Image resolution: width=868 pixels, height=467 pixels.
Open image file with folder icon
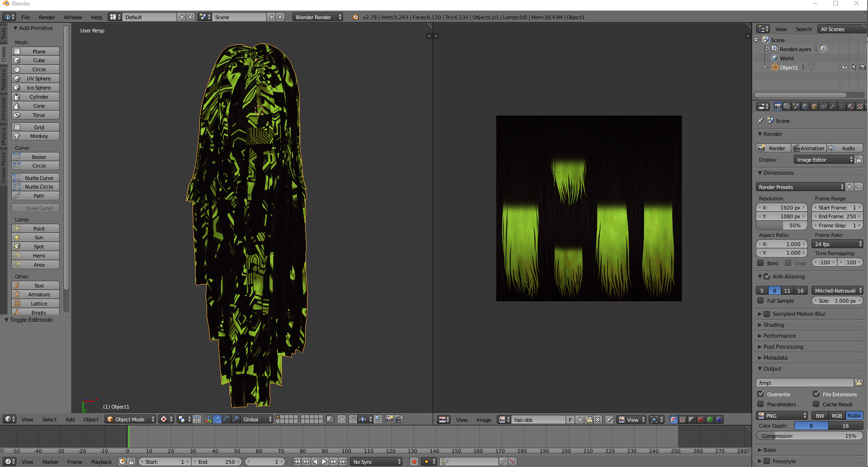coord(589,420)
